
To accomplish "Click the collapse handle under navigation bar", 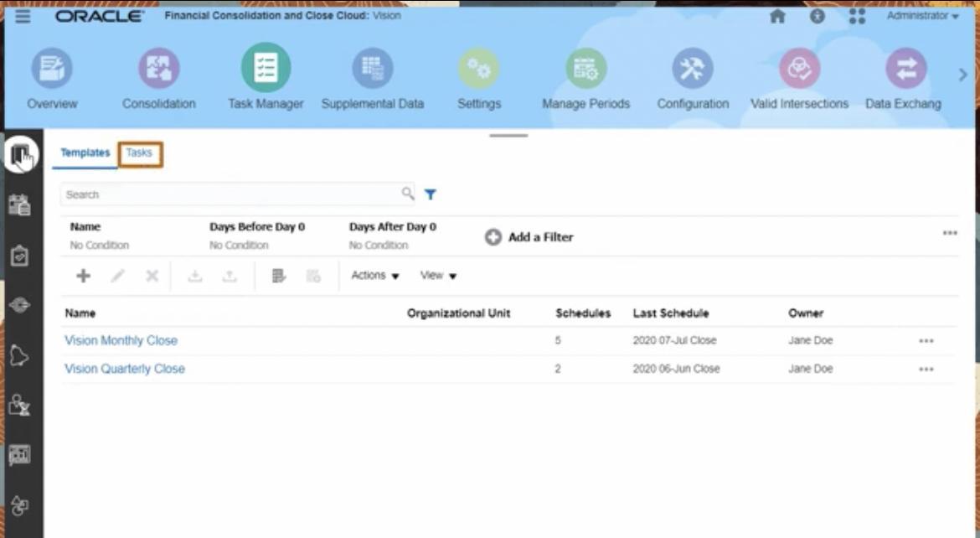I will click(508, 135).
